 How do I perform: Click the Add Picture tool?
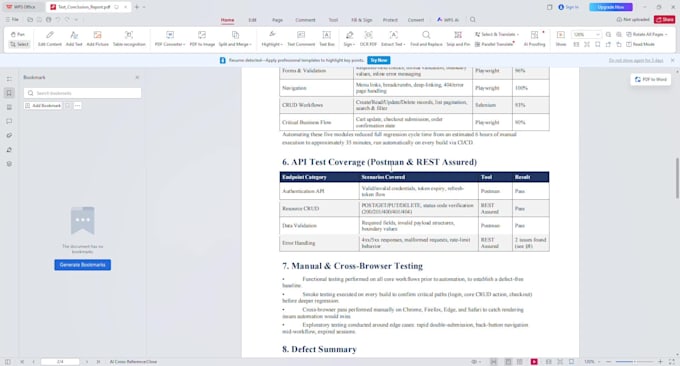[98, 39]
